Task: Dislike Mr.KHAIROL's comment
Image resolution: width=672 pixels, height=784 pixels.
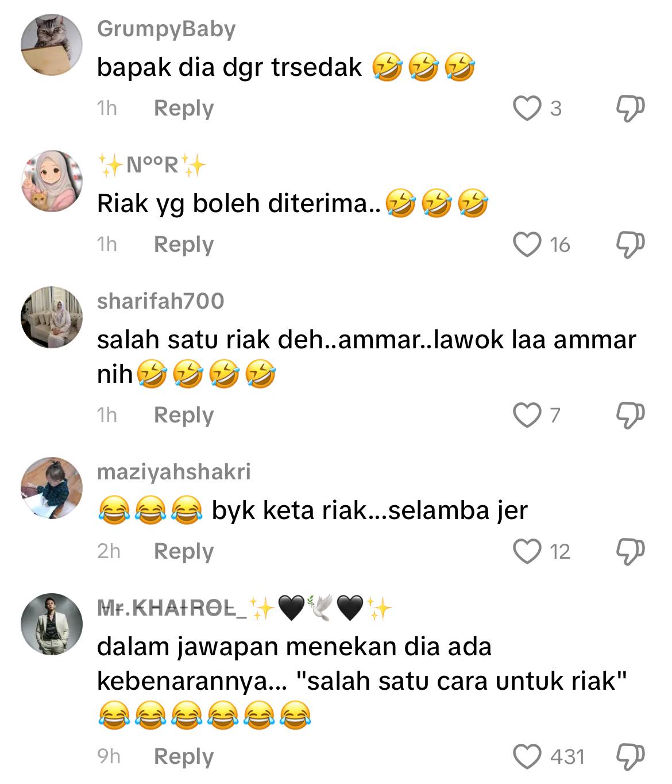Action: coord(630,756)
